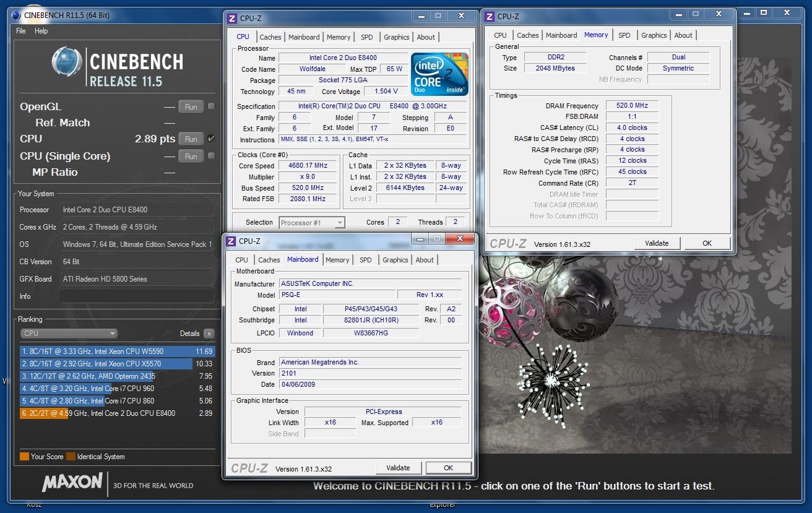Click the motherboard Model P5Q-E field
Image resolution: width=812 pixels, height=513 pixels.
(x=337, y=295)
